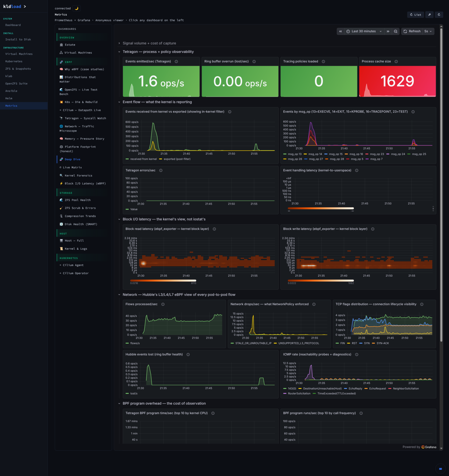The height and width of the screenshot is (476, 449).
Task: Shift time range forward with double-right arrows
Action: point(388,31)
